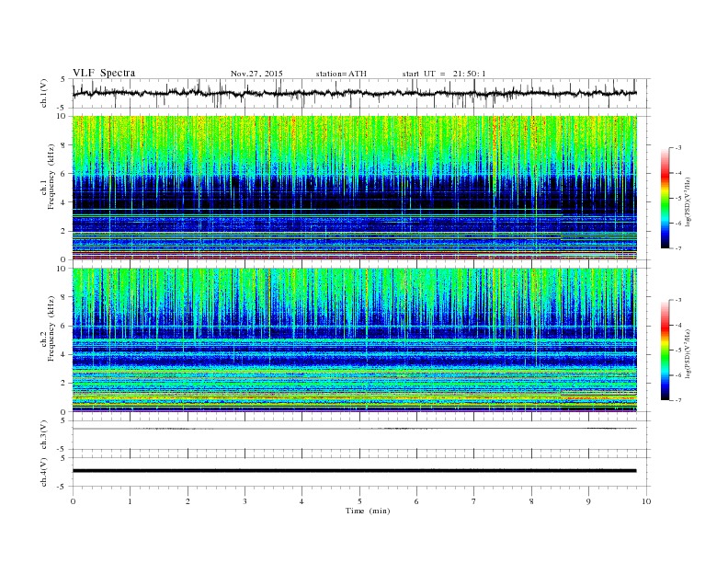Screen dimensions: 728x563
Task: Select the date text "Nov.27, 2015"
Action: coord(256,74)
